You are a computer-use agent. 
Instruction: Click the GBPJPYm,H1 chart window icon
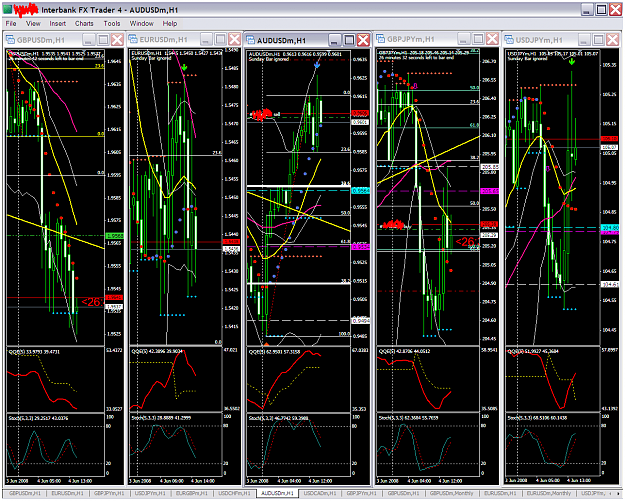tap(380, 39)
